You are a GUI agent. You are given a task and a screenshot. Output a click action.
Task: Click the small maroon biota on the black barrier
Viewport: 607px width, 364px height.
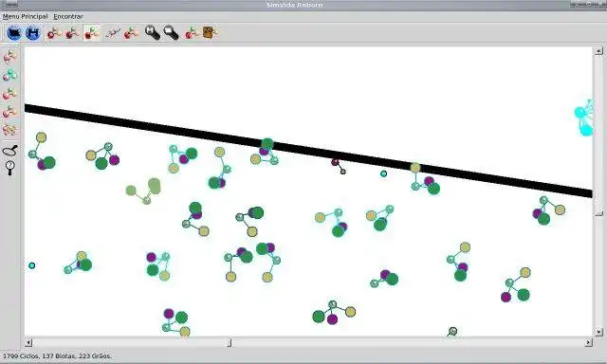tap(339, 166)
